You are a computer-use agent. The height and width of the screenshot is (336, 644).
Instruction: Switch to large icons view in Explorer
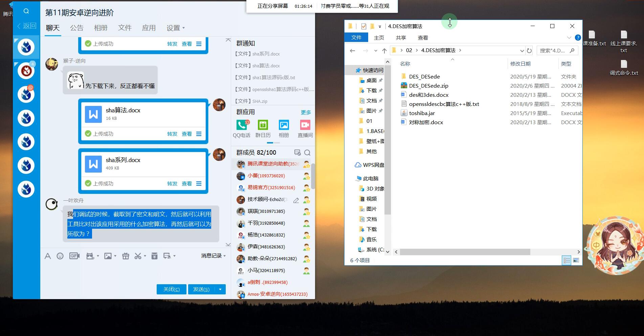pos(576,260)
